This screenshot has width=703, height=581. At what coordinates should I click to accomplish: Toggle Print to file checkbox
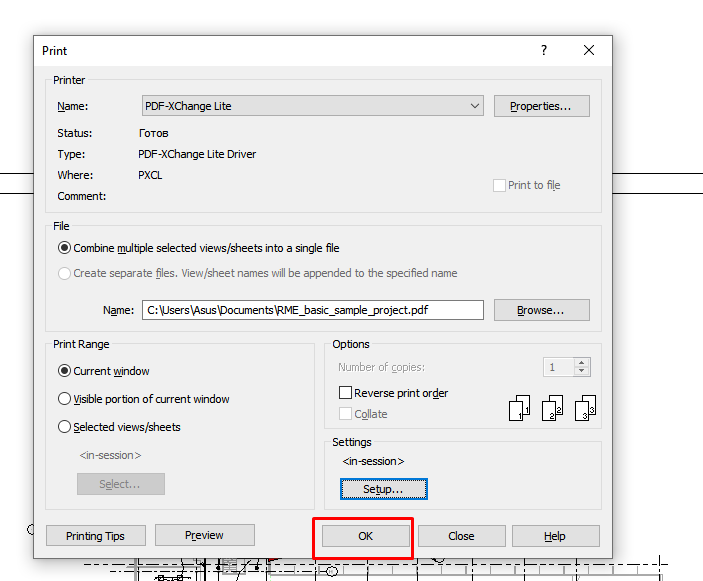tap(499, 185)
